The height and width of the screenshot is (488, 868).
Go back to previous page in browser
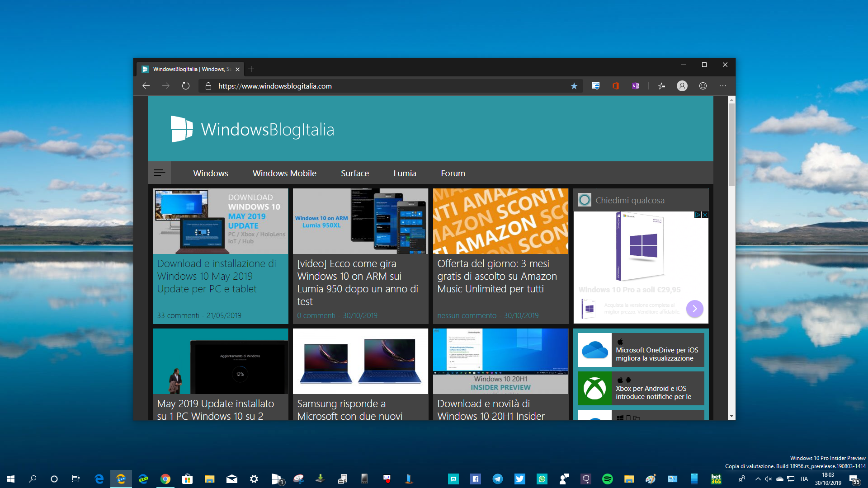146,86
